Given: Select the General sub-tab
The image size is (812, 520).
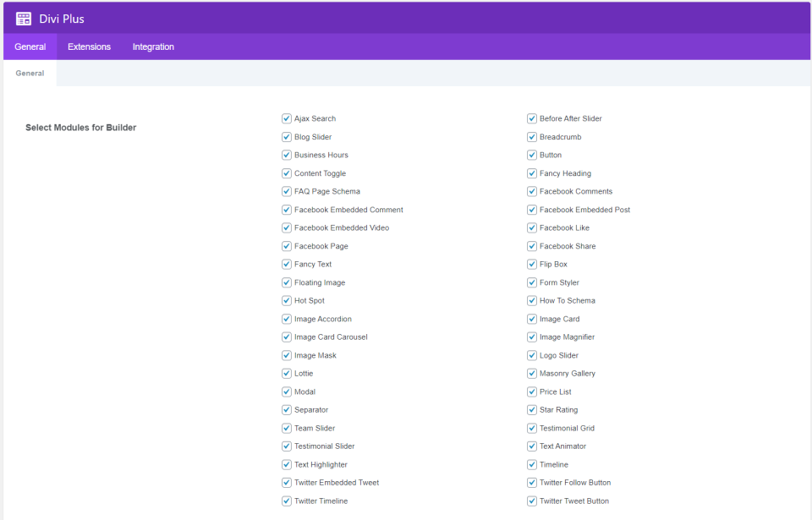Looking at the screenshot, I should click(29, 73).
